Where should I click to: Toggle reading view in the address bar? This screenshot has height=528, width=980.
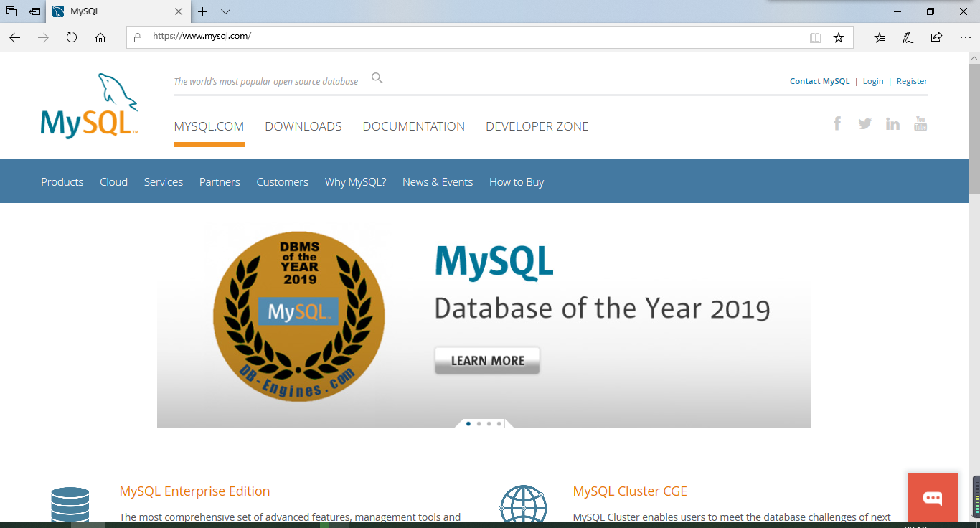click(815, 37)
